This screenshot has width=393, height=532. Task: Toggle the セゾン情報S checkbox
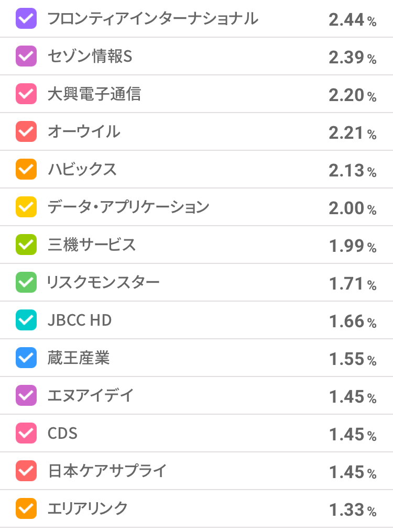tap(26, 57)
